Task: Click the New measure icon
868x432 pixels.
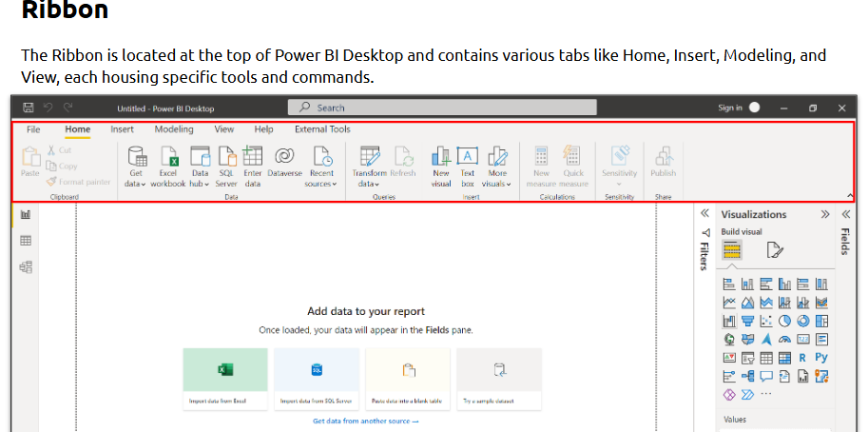Action: 541,156
